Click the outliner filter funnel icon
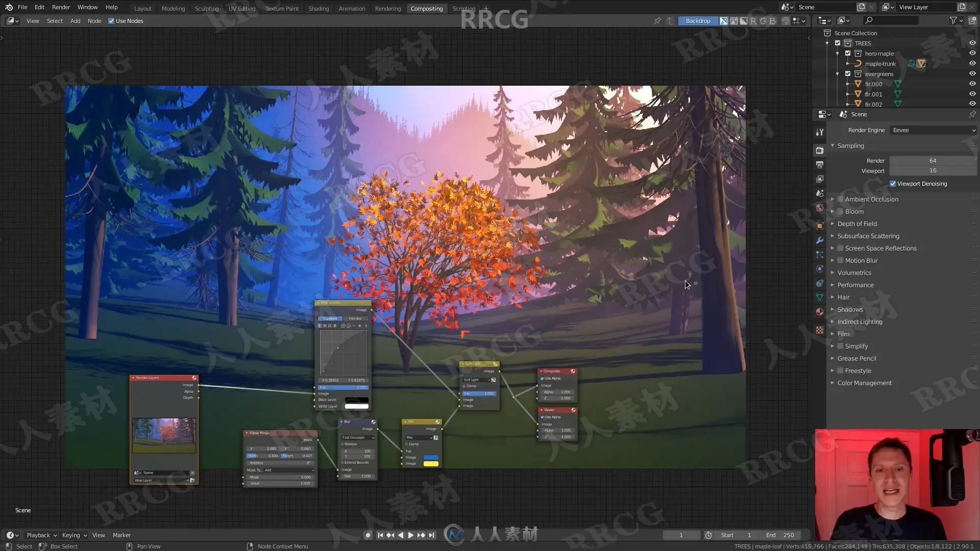This screenshot has height=551, width=980. pyautogui.click(x=953, y=20)
